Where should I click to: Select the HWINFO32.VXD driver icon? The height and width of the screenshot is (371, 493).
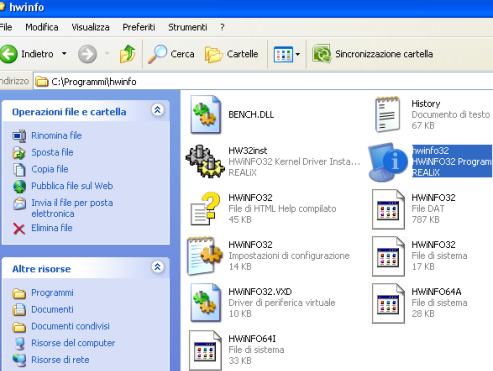(x=205, y=303)
